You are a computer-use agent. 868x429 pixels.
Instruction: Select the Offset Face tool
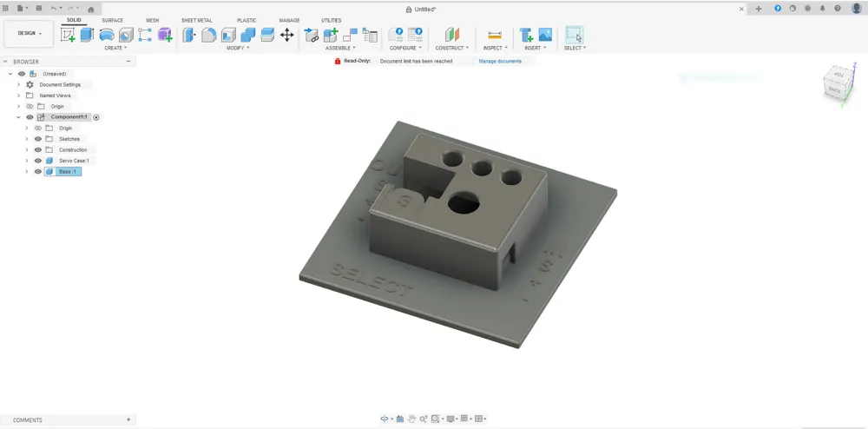pos(267,35)
